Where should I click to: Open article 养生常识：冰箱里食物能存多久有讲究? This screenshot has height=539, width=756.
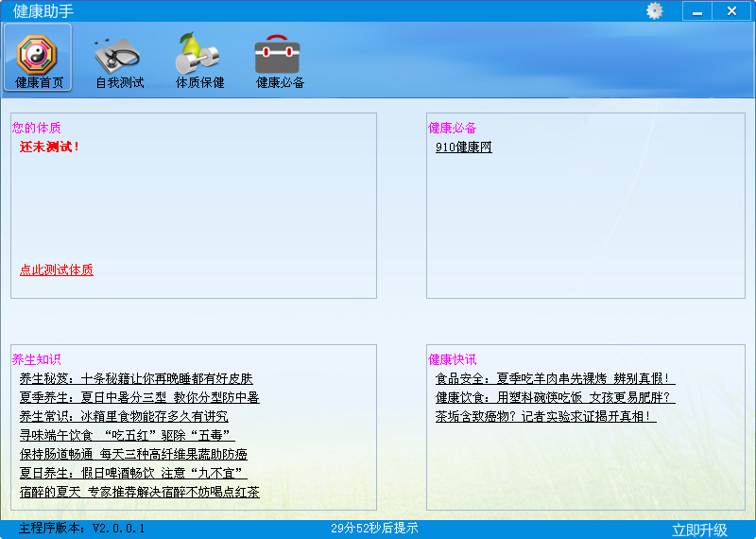coord(124,416)
